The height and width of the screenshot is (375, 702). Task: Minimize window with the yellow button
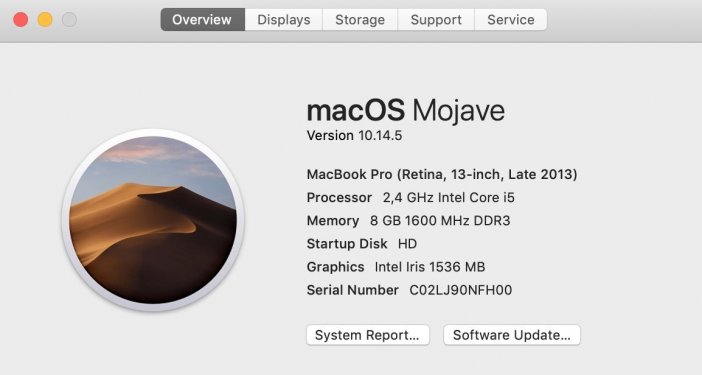45,20
